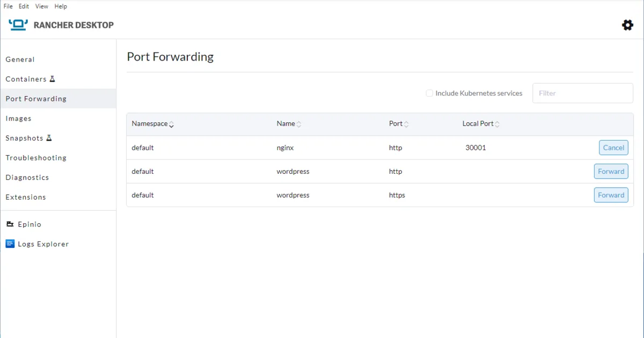Go to General in sidebar
The width and height of the screenshot is (644, 338).
58,60
